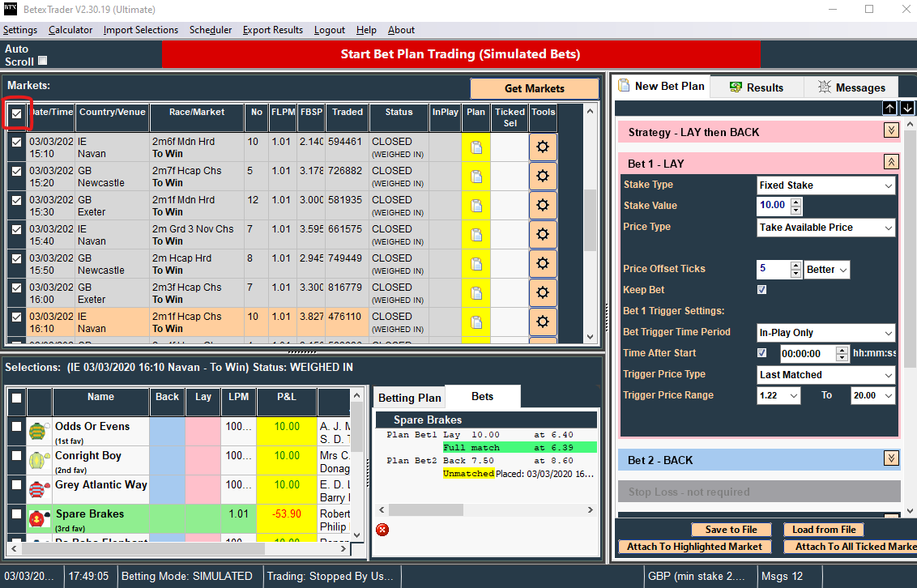Click red X icon below Bets panel
The image size is (917, 588).
click(382, 530)
